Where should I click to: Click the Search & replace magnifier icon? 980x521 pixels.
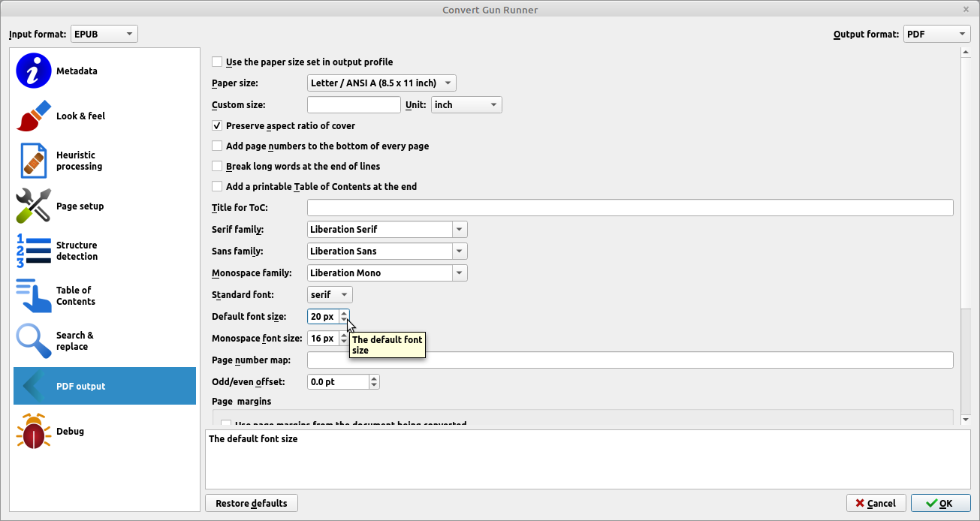(x=34, y=342)
